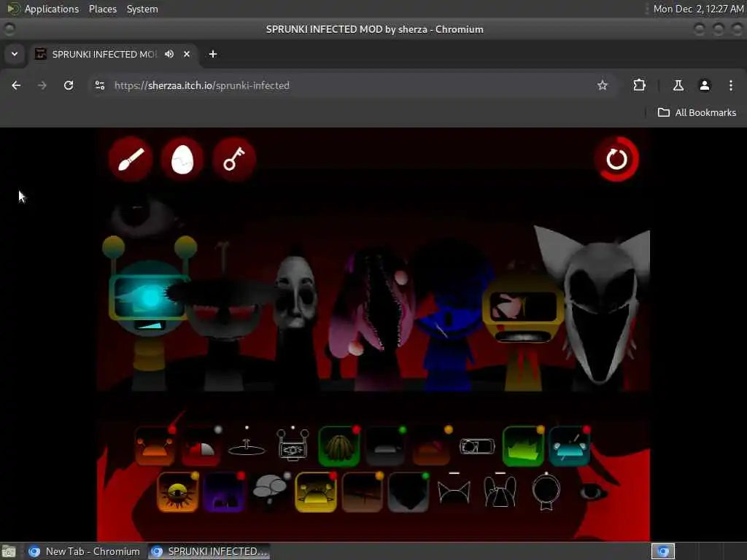Image resolution: width=747 pixels, height=560 pixels.
Task: Switch to New Tab - Chromium taskbar window
Action: point(85,551)
